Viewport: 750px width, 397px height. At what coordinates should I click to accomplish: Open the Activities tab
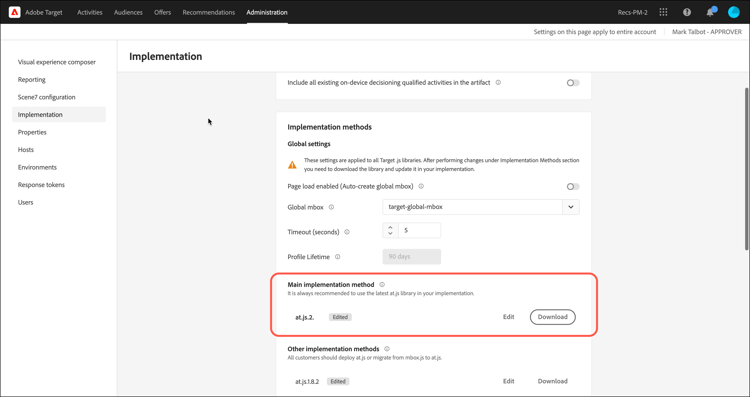pos(90,12)
